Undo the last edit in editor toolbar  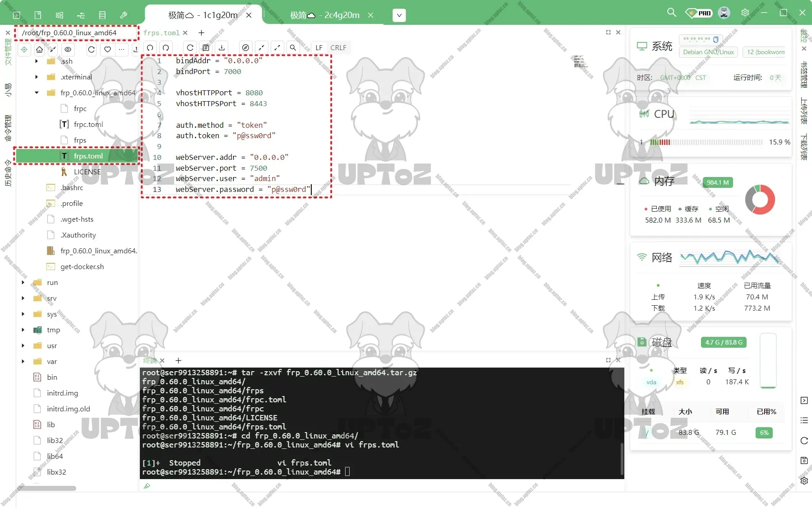[x=150, y=47]
